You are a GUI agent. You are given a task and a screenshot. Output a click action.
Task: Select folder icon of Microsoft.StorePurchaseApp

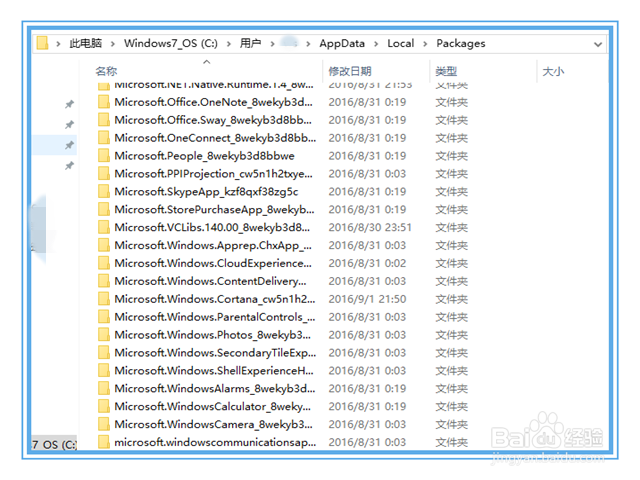pyautogui.click(x=104, y=209)
